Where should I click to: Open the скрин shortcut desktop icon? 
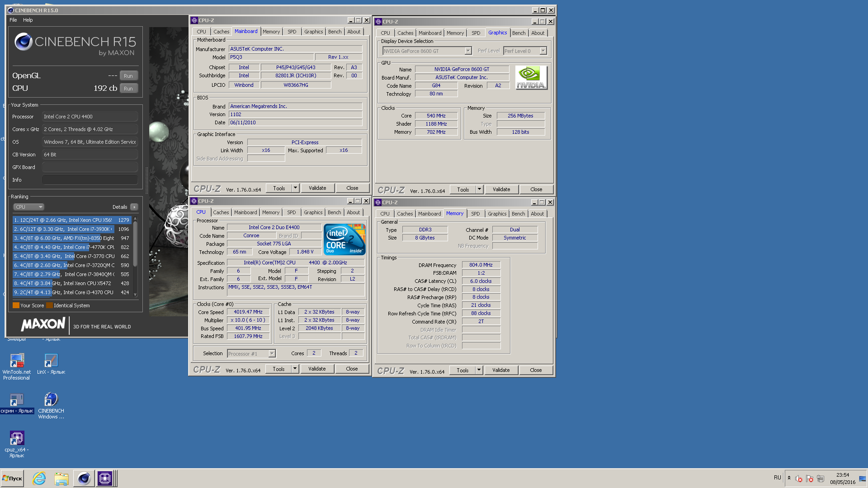point(17,403)
